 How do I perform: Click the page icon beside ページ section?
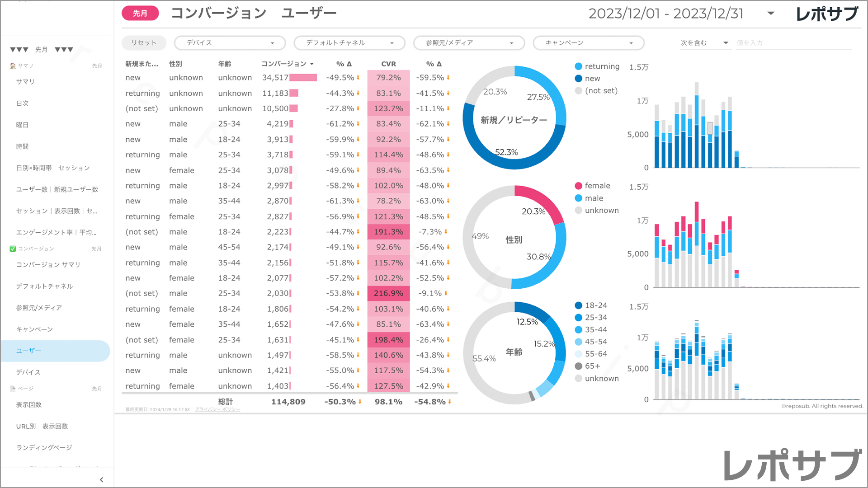(13, 389)
